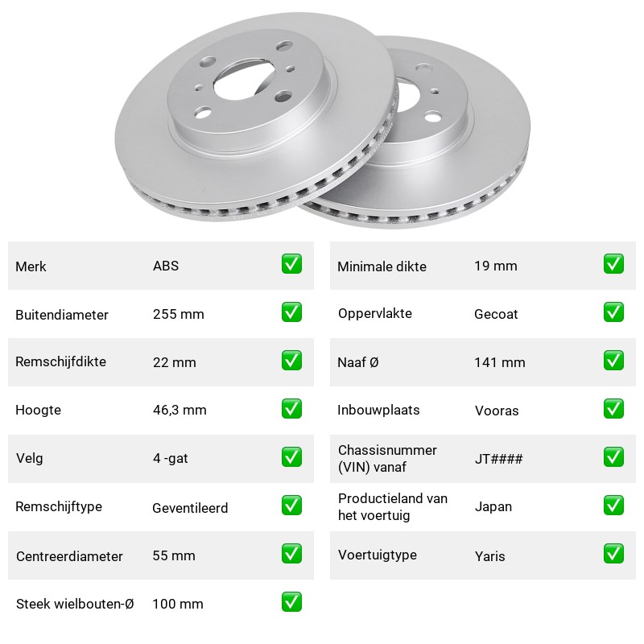Click the front brake disc image
The width and height of the screenshot is (644, 644).
coord(255,117)
